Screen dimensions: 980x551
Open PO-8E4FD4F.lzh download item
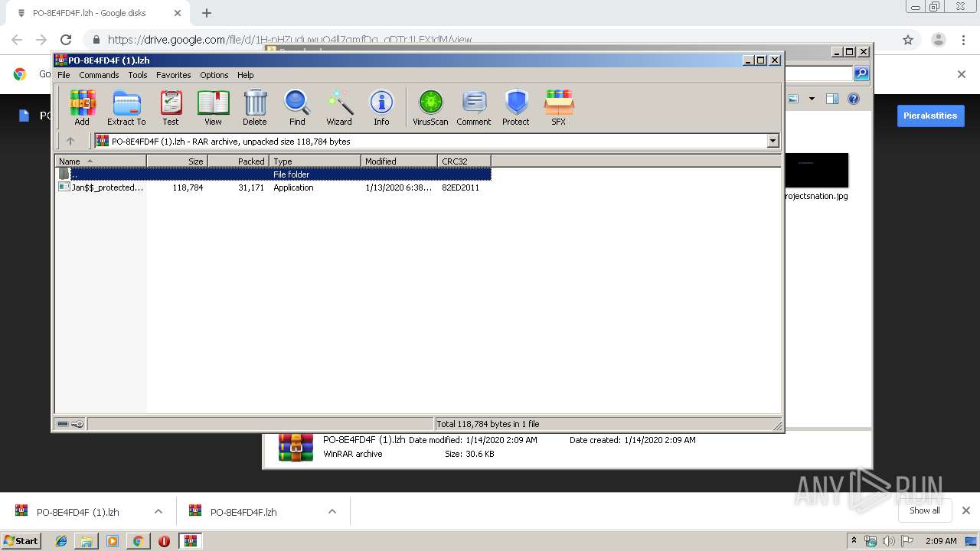(x=243, y=512)
